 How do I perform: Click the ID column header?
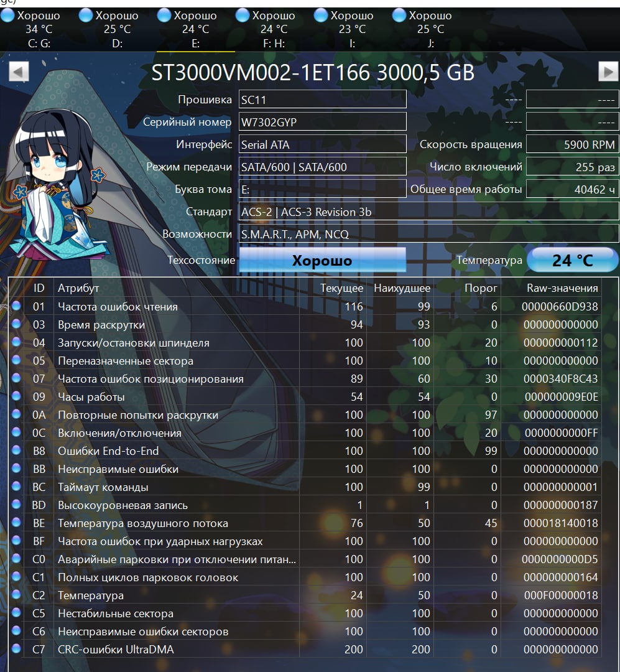click(39, 288)
